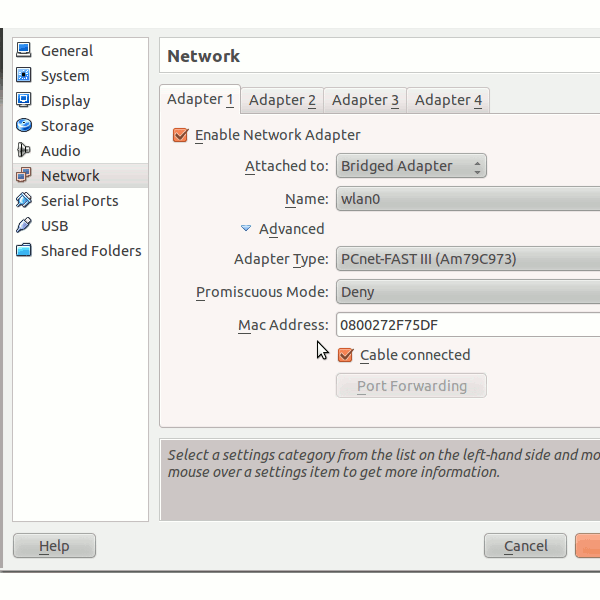This screenshot has width=600, height=600.
Task: Open the Attached to dropdown
Action: coord(411,166)
